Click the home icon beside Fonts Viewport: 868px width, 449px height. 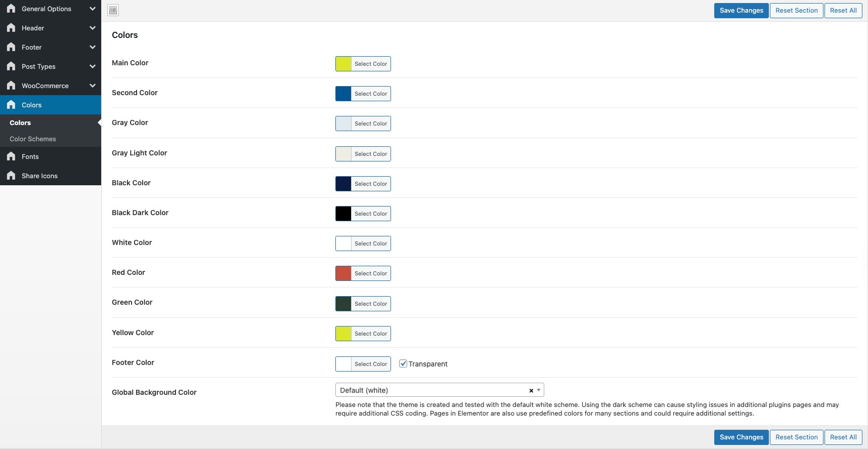pos(11,156)
